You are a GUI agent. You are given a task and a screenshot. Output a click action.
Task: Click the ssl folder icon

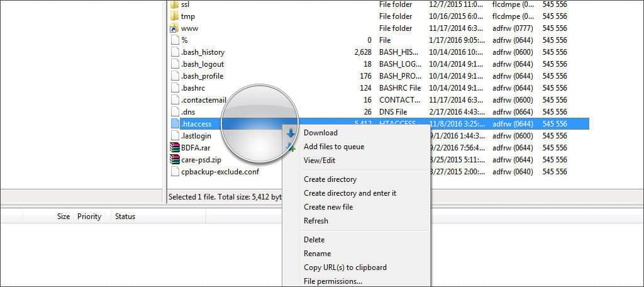175,4
